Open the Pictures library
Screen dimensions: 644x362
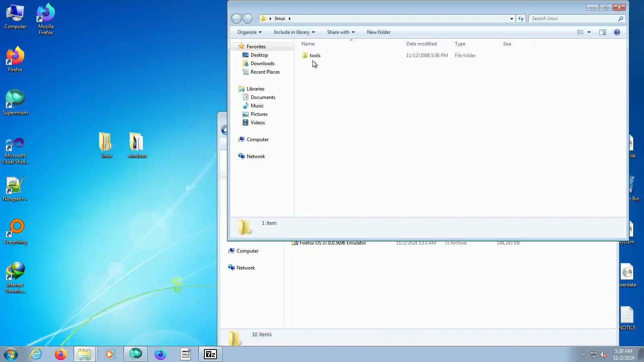pos(259,114)
